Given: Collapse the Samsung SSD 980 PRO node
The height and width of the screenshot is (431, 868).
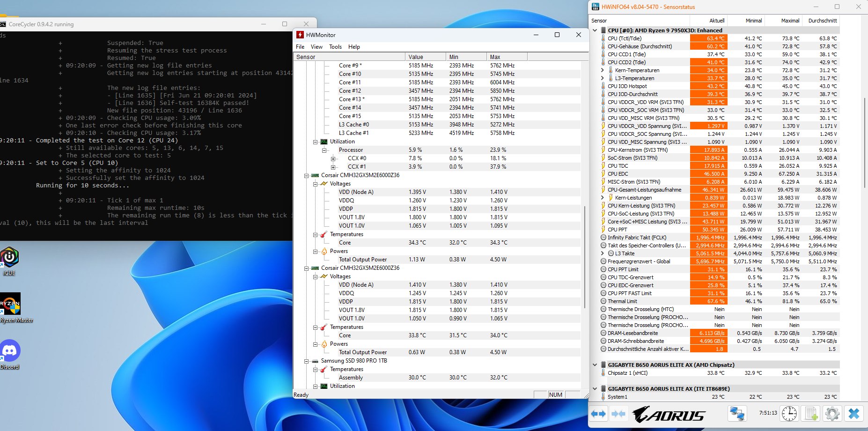Looking at the screenshot, I should click(x=306, y=361).
